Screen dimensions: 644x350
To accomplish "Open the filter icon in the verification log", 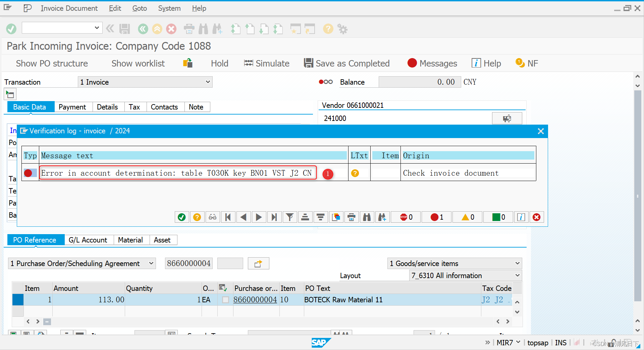I will [x=290, y=217].
